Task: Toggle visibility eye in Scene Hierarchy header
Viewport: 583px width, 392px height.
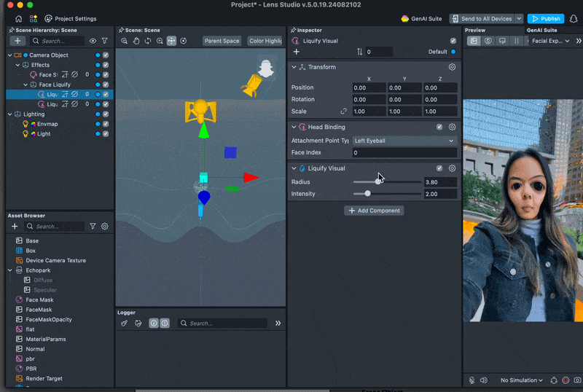Action: pos(93,41)
